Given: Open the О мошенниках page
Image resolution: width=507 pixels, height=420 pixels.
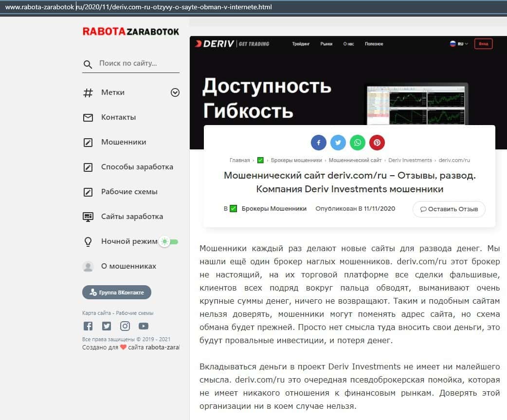Looking at the screenshot, I should (128, 266).
